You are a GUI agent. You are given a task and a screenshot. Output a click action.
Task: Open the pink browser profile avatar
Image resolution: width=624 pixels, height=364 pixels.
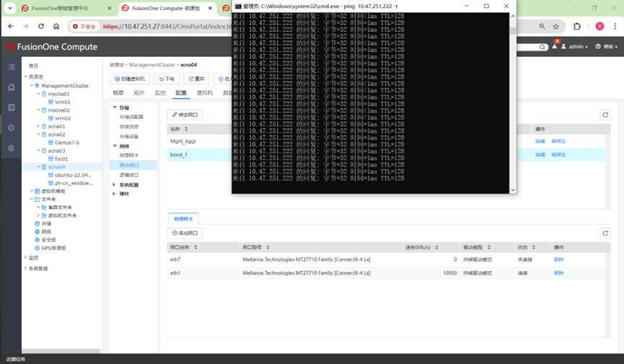tap(599, 26)
